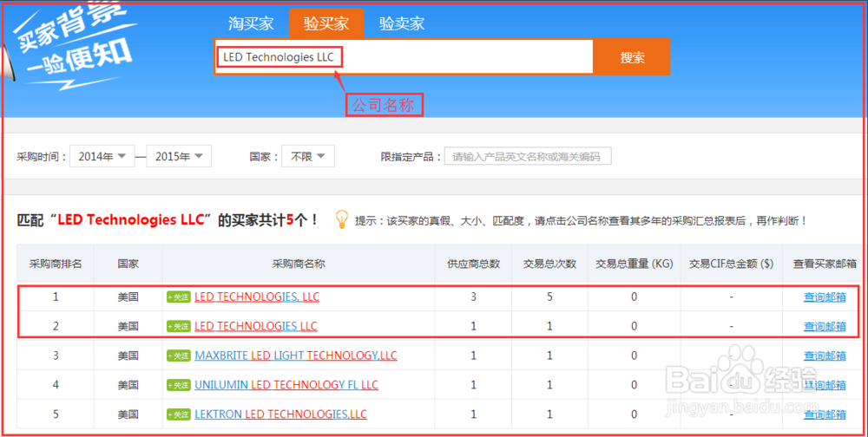Click the 国家 column header

tap(128, 264)
